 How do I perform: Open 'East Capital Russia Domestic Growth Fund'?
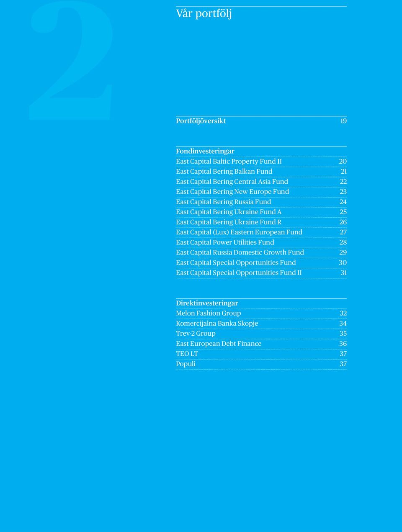click(x=240, y=252)
